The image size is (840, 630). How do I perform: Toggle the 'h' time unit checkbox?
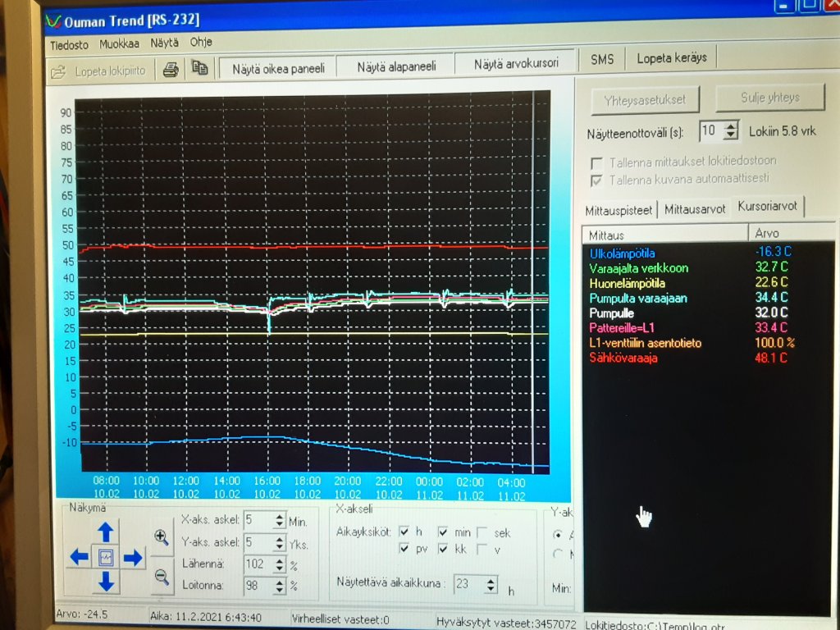(404, 532)
